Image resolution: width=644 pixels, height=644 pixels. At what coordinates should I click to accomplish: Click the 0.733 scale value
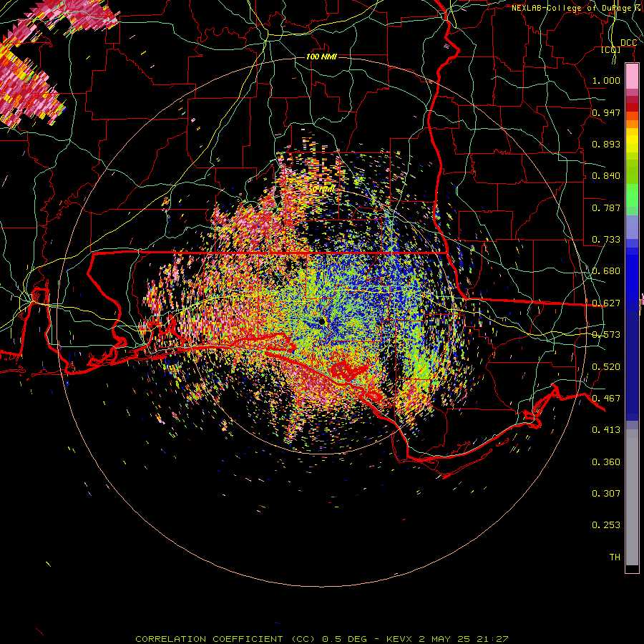click(x=606, y=240)
